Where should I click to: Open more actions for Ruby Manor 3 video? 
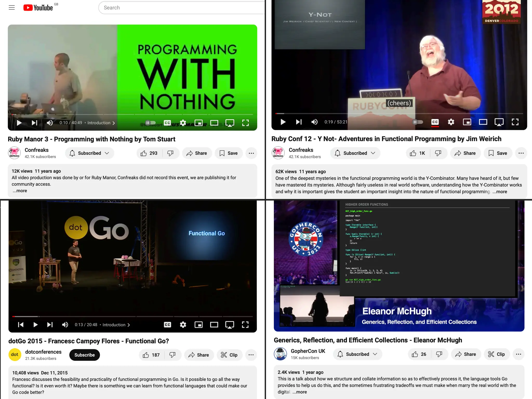pos(251,153)
